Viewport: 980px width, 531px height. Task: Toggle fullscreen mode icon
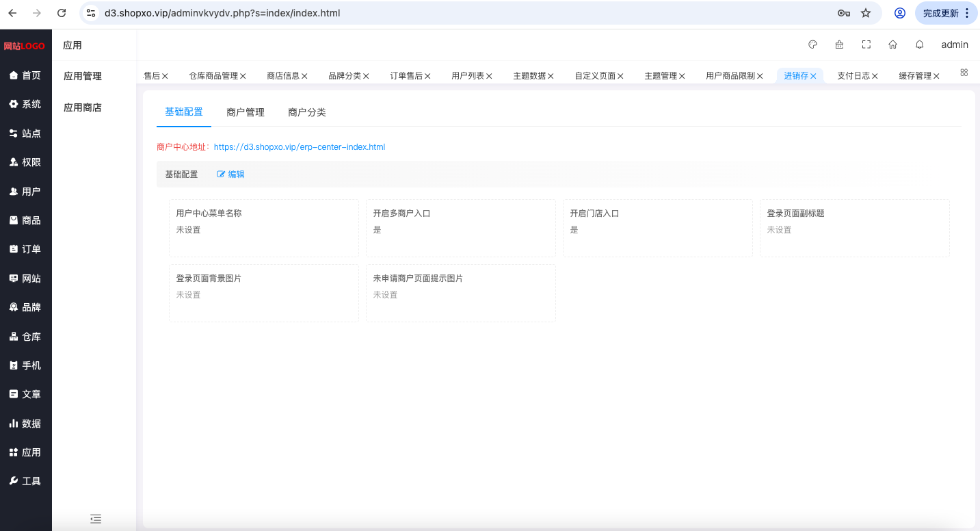coord(866,44)
